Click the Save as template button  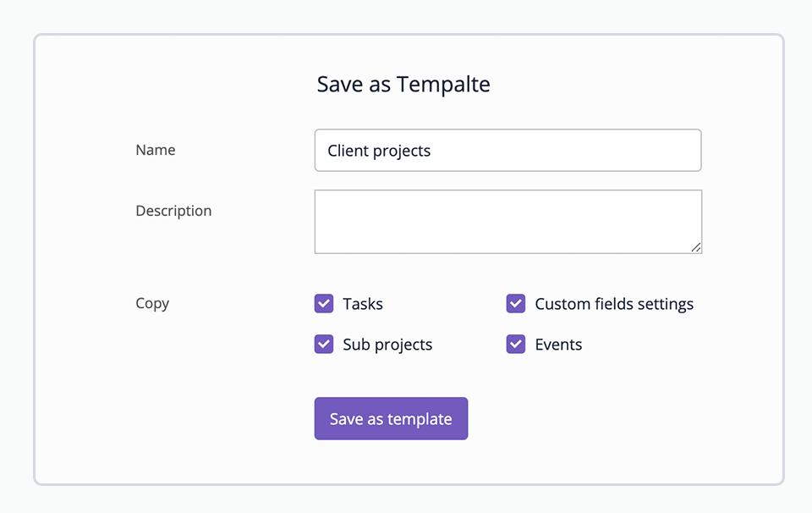point(391,419)
